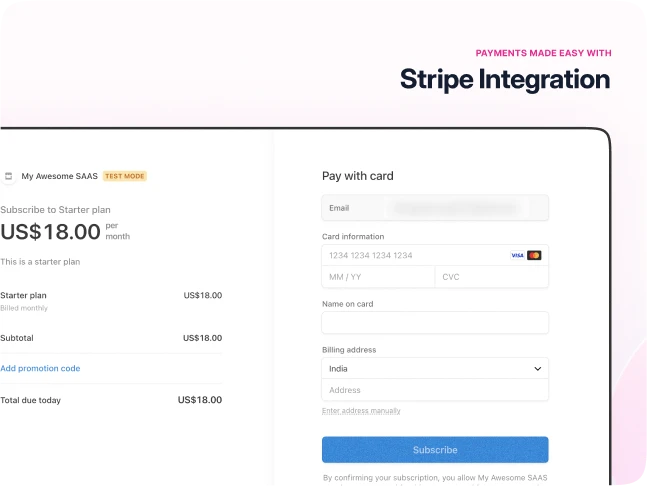Select the Starter plan line item
Viewport: 647px width, 486px height.
pos(24,295)
